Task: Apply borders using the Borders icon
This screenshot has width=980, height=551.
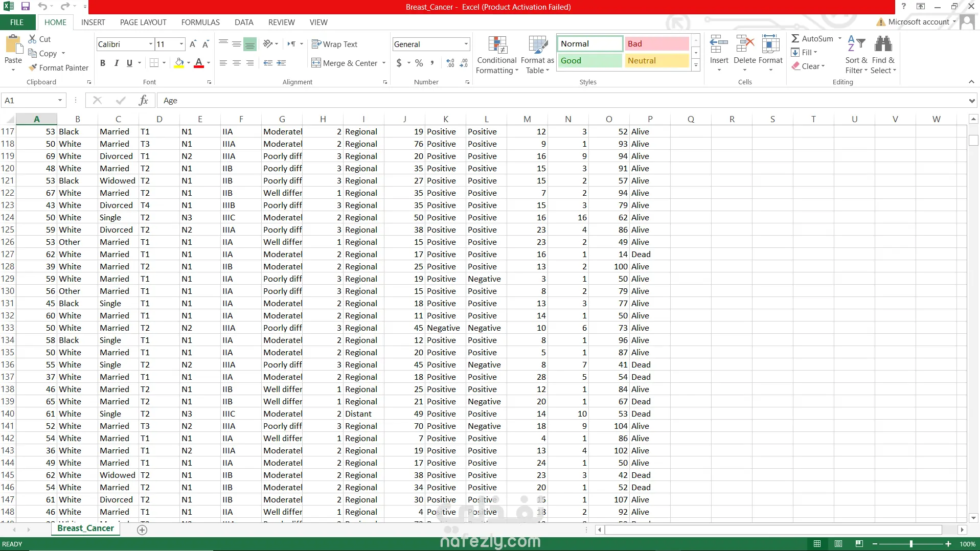Action: point(154,63)
